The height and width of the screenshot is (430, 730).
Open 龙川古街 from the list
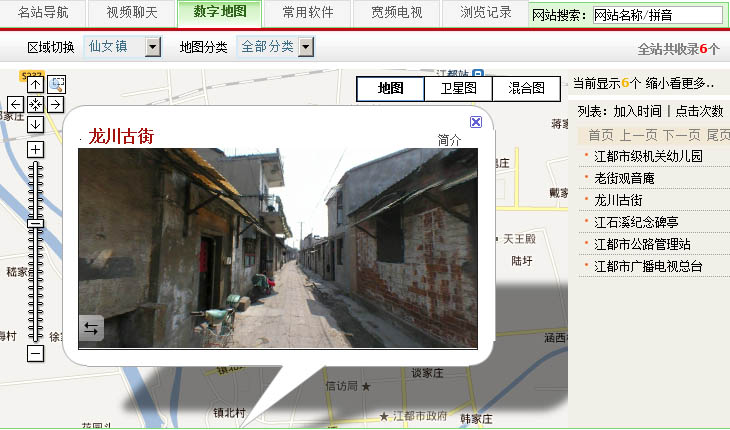click(x=618, y=201)
